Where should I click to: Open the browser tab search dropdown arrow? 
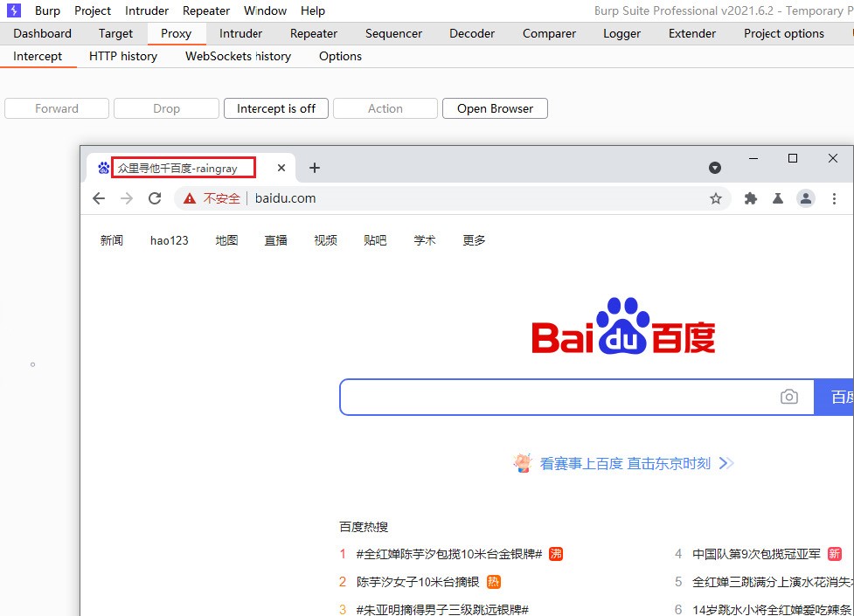coord(715,168)
